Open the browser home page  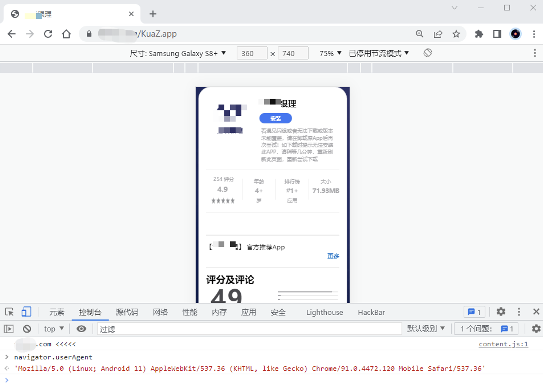[x=66, y=34]
